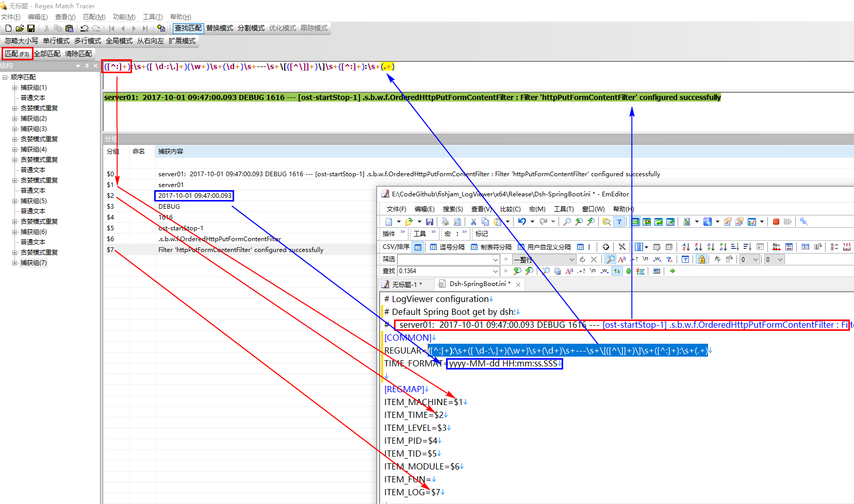854x504 pixels.
Task: Save via floppy icon in Regex Match Tracer
Action: [x=31, y=28]
